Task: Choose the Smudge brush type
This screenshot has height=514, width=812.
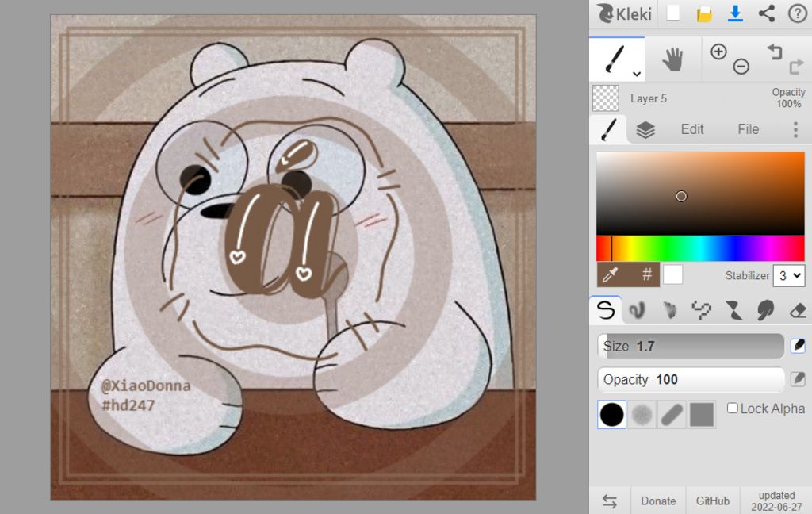Action: (765, 310)
